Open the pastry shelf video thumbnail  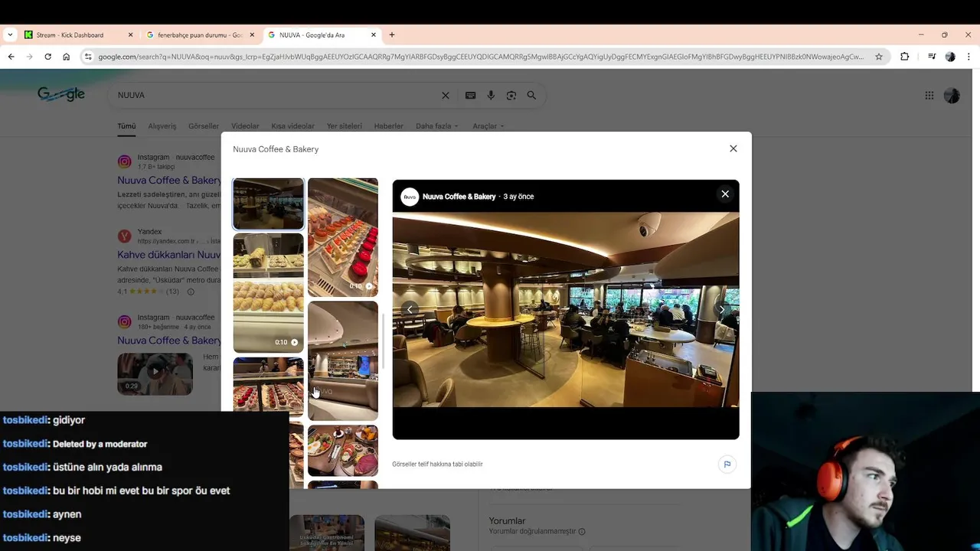pos(268,293)
